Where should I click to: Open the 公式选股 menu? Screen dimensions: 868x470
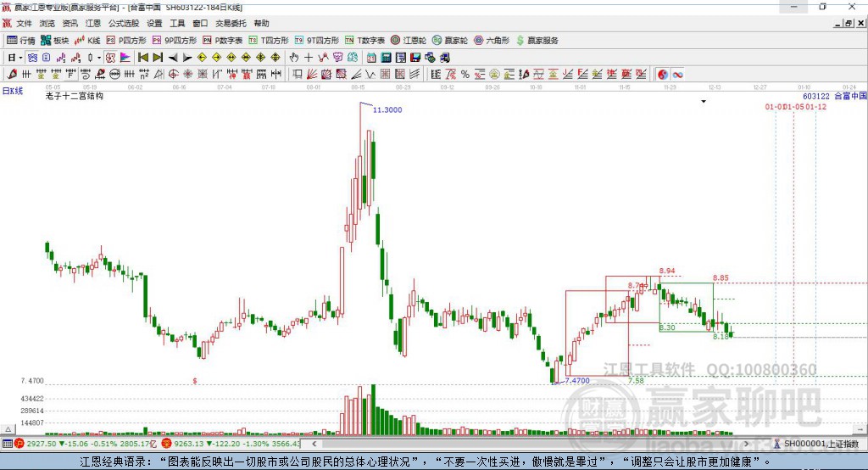click(x=124, y=23)
